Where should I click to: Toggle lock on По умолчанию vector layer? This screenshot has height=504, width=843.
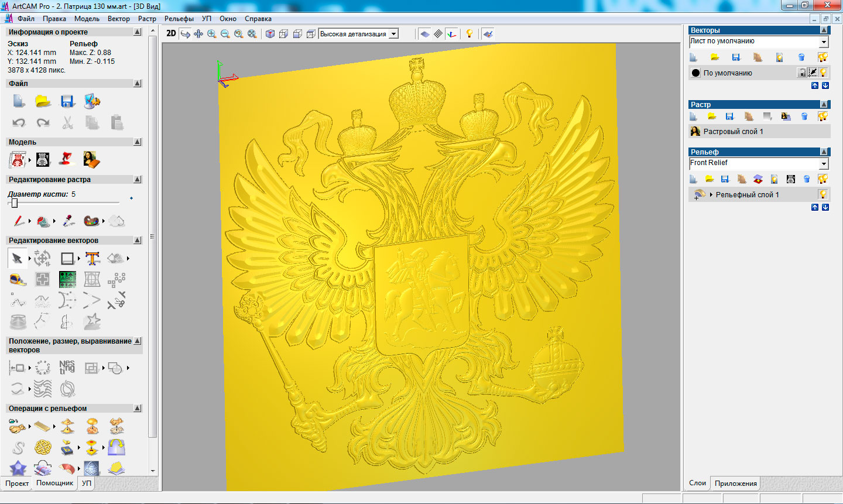pyautogui.click(x=802, y=73)
